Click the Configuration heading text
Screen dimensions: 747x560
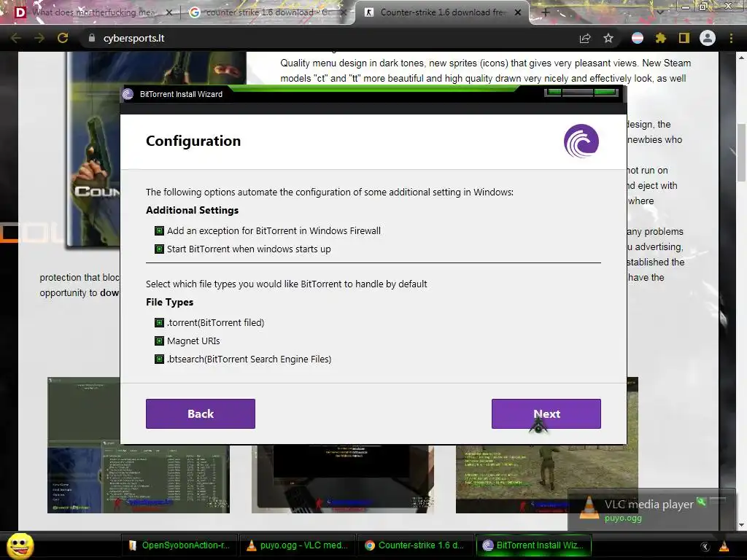tap(193, 141)
